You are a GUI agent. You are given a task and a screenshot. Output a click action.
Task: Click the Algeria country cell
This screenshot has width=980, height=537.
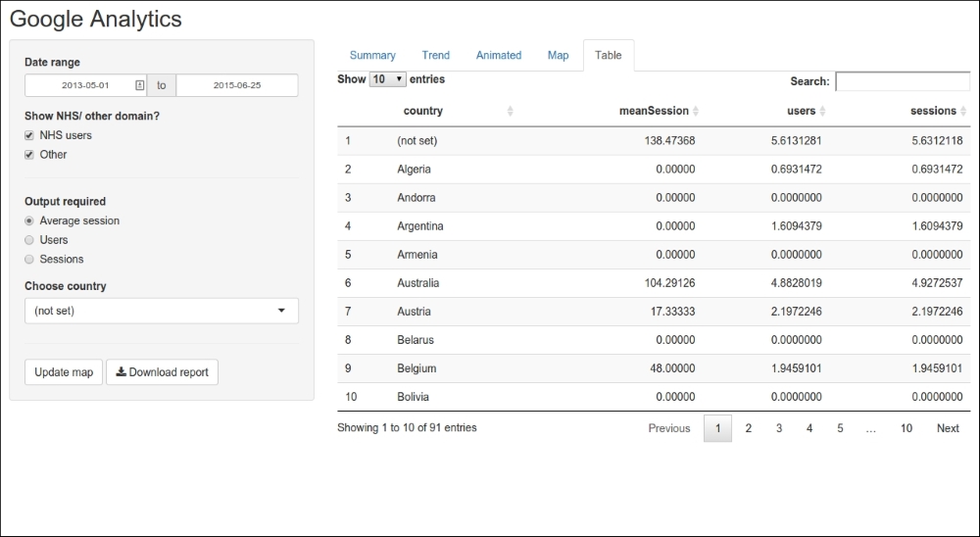(414, 170)
